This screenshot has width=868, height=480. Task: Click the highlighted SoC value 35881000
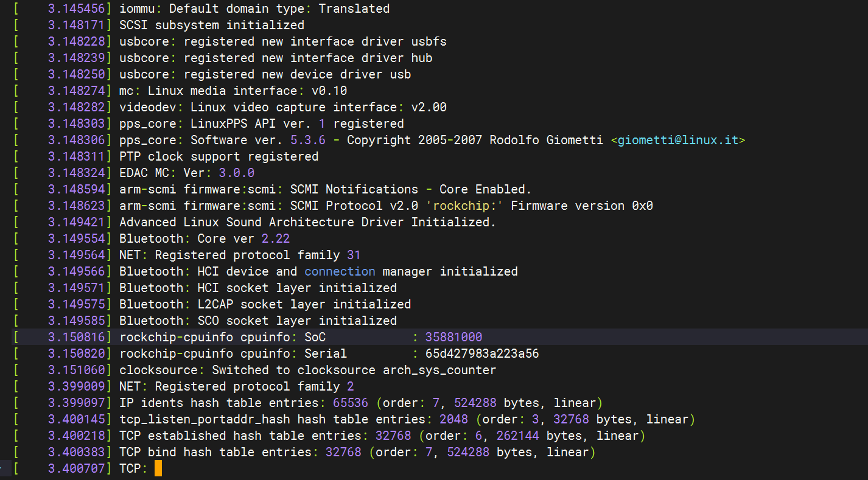coord(453,337)
